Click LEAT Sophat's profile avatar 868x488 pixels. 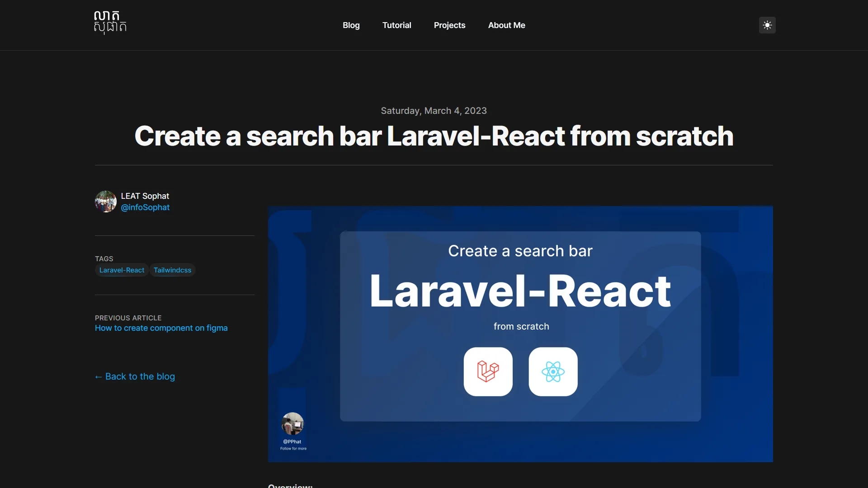pyautogui.click(x=105, y=202)
